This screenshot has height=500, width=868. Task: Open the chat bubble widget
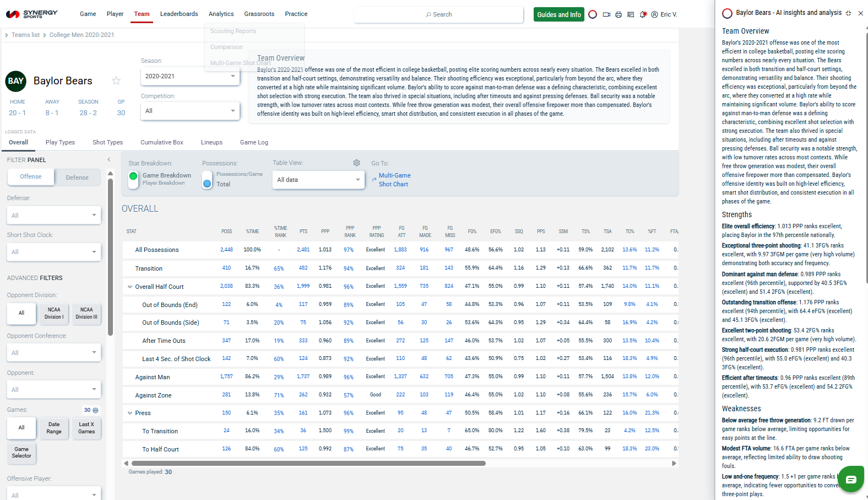coord(851,479)
